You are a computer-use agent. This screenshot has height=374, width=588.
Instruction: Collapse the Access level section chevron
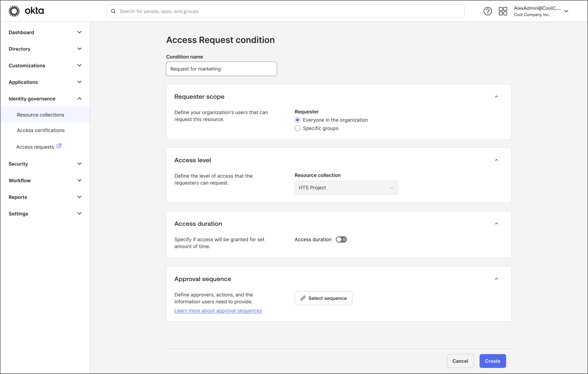click(x=496, y=160)
